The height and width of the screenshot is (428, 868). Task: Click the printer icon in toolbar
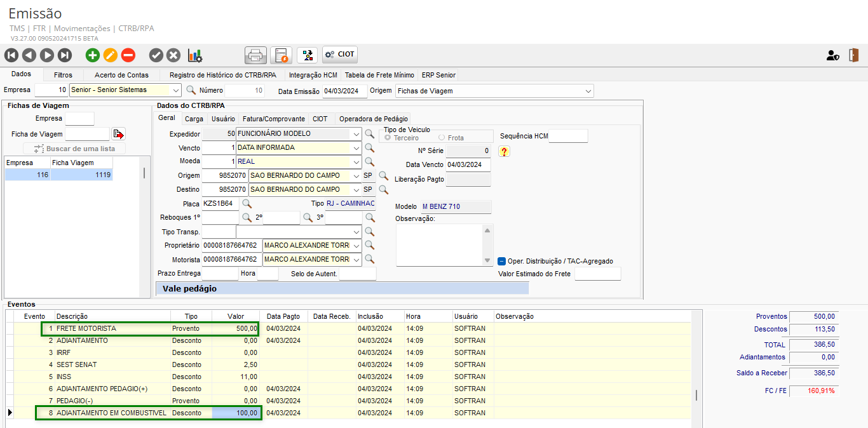255,55
